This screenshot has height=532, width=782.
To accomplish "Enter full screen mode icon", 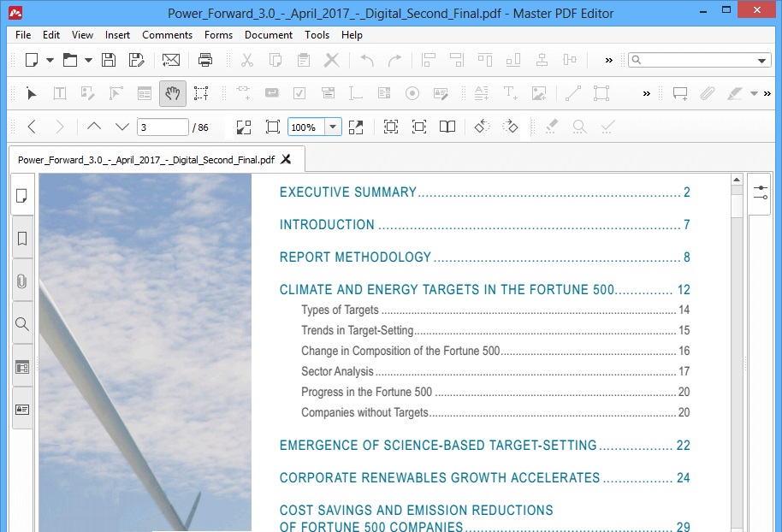I will click(x=356, y=127).
